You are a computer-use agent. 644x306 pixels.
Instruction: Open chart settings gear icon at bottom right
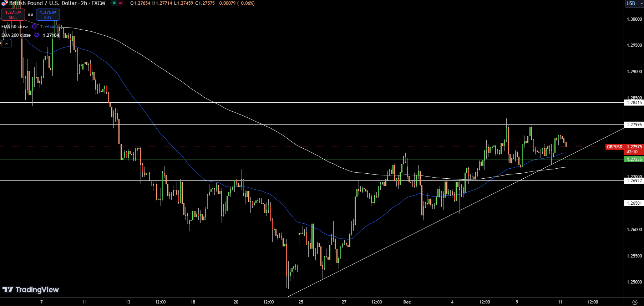click(635, 302)
